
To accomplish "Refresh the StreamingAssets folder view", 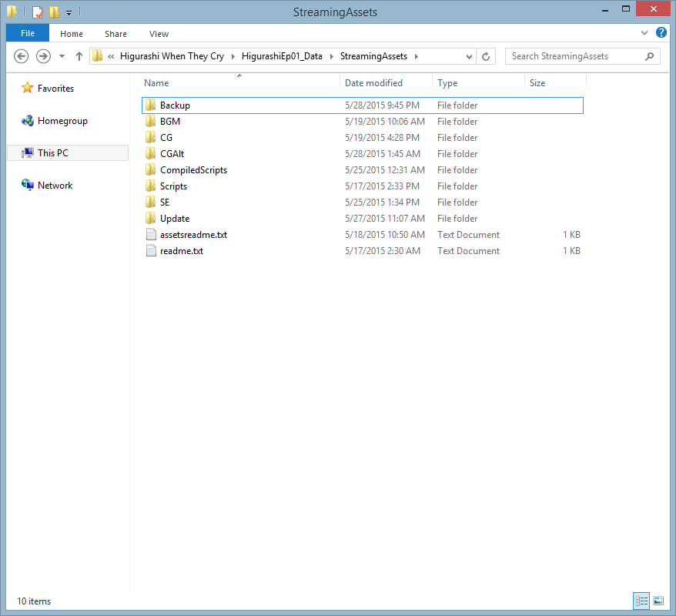I will click(x=486, y=56).
